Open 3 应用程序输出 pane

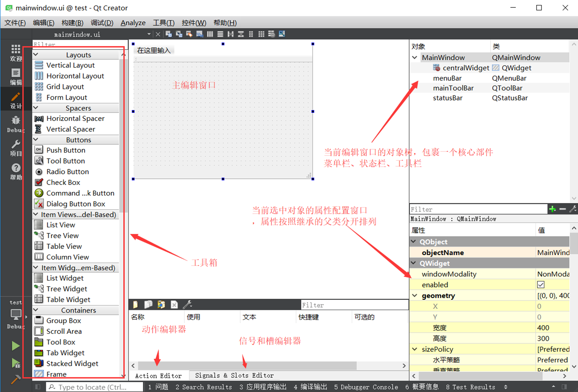click(263, 387)
